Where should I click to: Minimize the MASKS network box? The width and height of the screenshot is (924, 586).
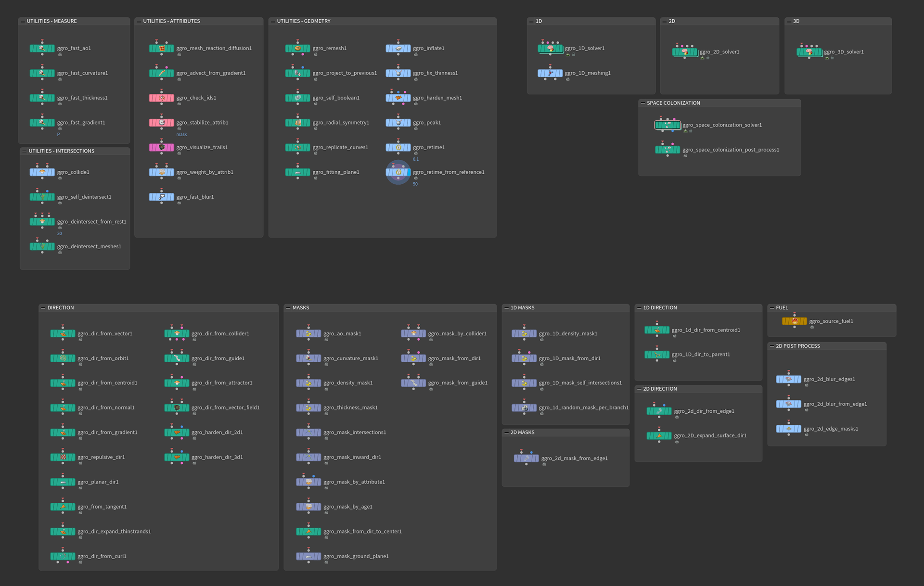point(288,308)
